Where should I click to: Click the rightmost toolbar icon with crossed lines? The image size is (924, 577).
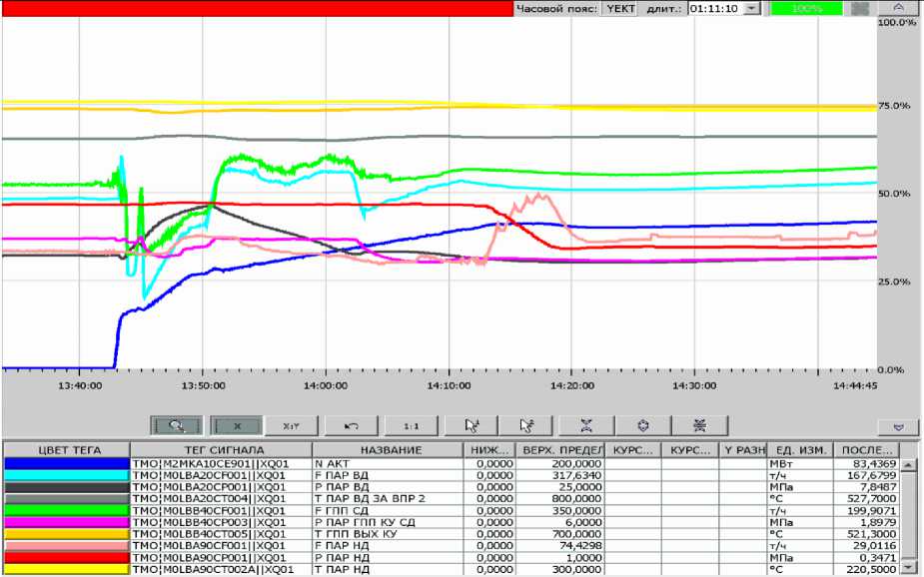point(700,425)
